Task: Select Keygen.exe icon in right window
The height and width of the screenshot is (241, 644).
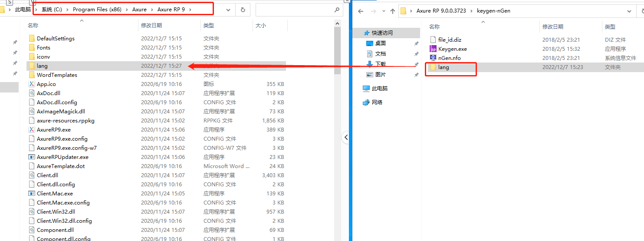Action: 433,49
